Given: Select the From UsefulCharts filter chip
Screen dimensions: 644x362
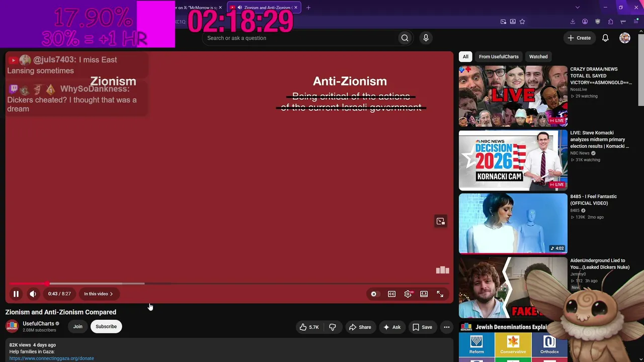Looking at the screenshot, I should click(499, 57).
